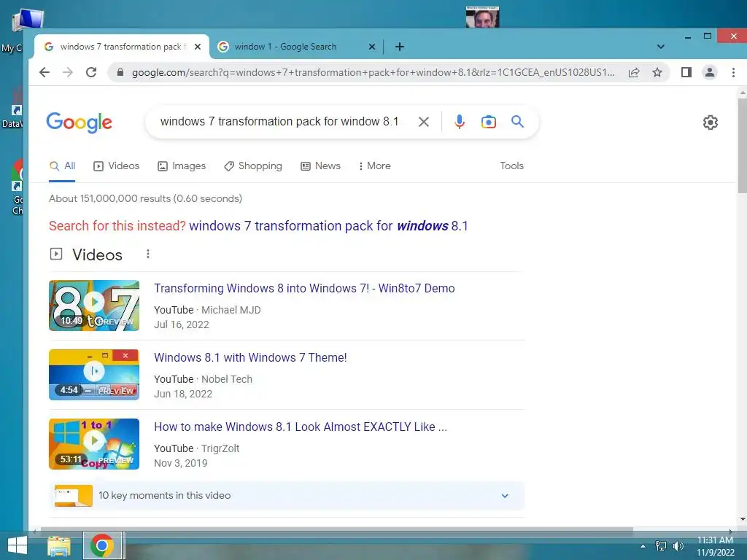Viewport: 747px width, 560px height.
Task: Reload the Google search page
Action: pos(91,72)
